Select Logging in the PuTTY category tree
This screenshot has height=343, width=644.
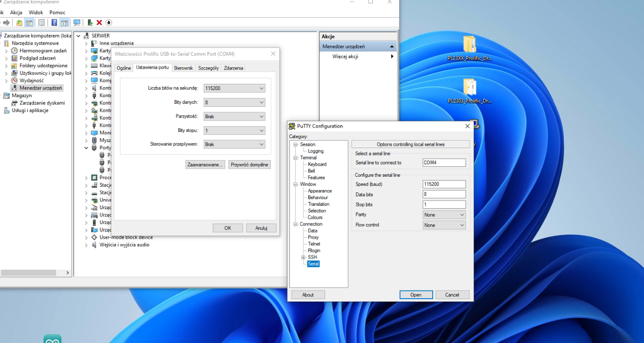(x=316, y=151)
